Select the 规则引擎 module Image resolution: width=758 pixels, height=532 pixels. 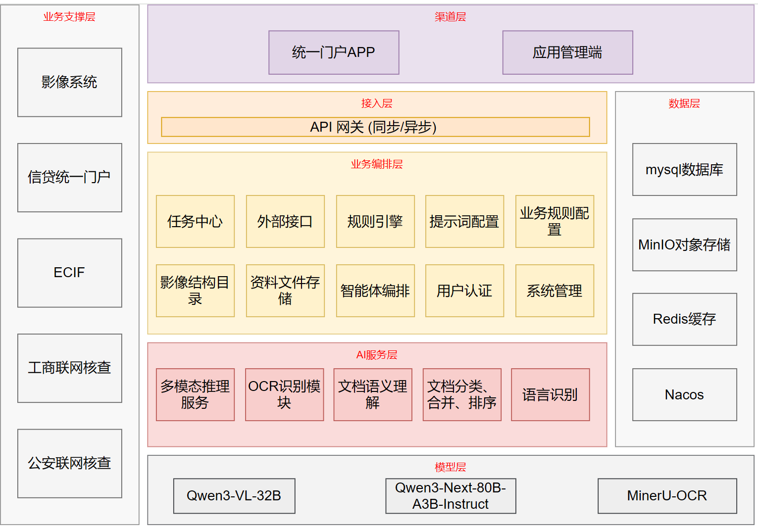click(x=375, y=221)
